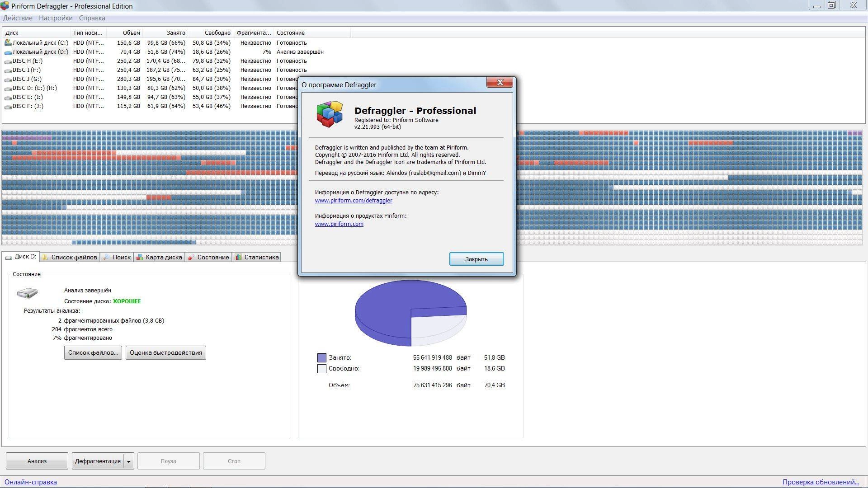Sort by the Состояние column header
Image resolution: width=868 pixels, height=488 pixels.
[x=312, y=33]
